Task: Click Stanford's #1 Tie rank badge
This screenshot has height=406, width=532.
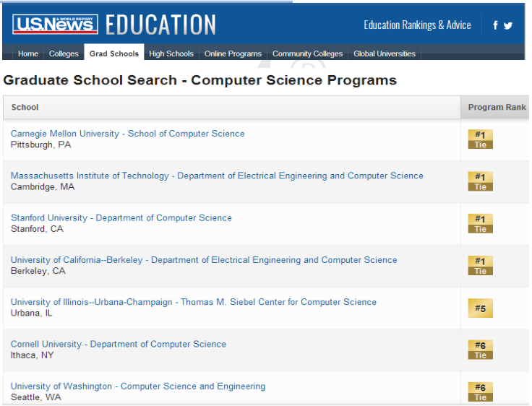Action: (x=480, y=223)
